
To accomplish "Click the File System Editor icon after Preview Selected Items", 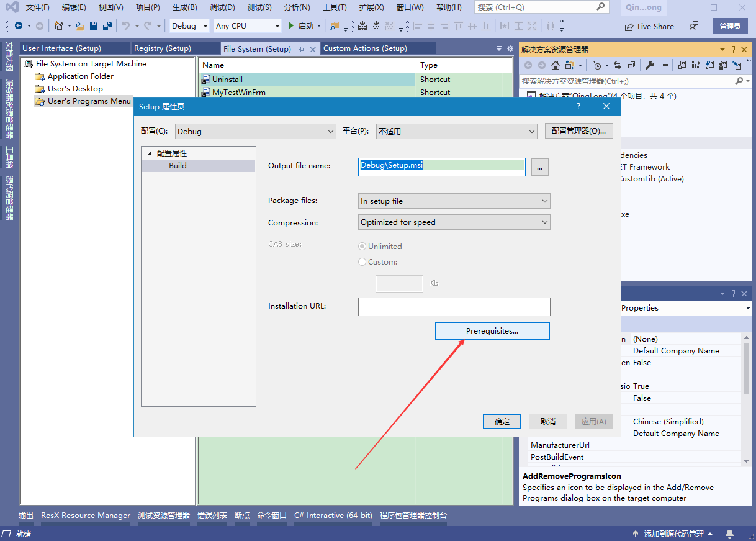I will coord(682,65).
